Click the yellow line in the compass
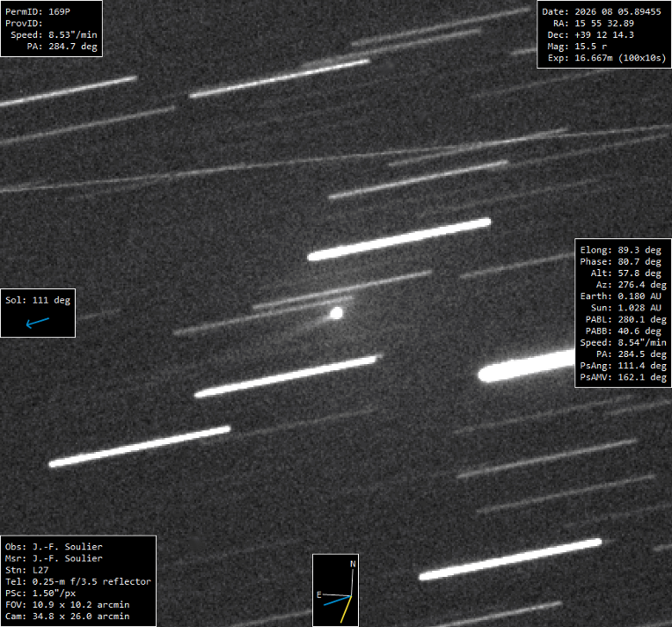Screen dimensions: 672x627 click(346, 609)
